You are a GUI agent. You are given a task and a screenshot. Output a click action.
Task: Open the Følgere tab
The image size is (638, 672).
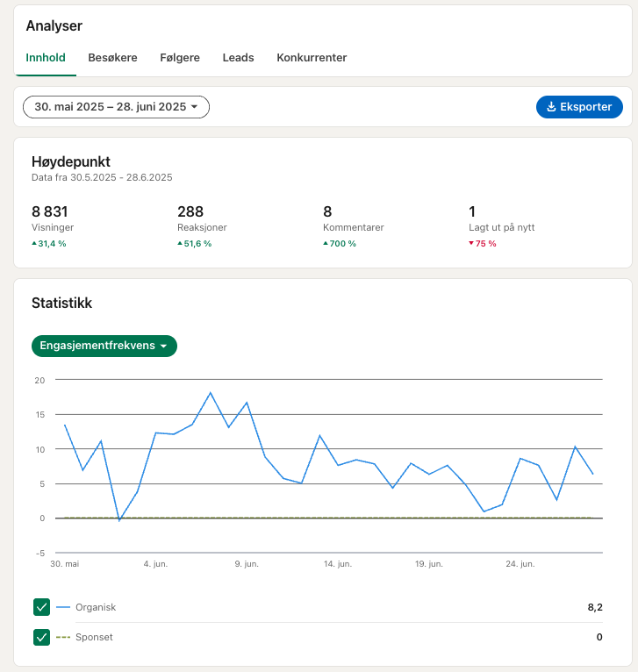coord(180,57)
